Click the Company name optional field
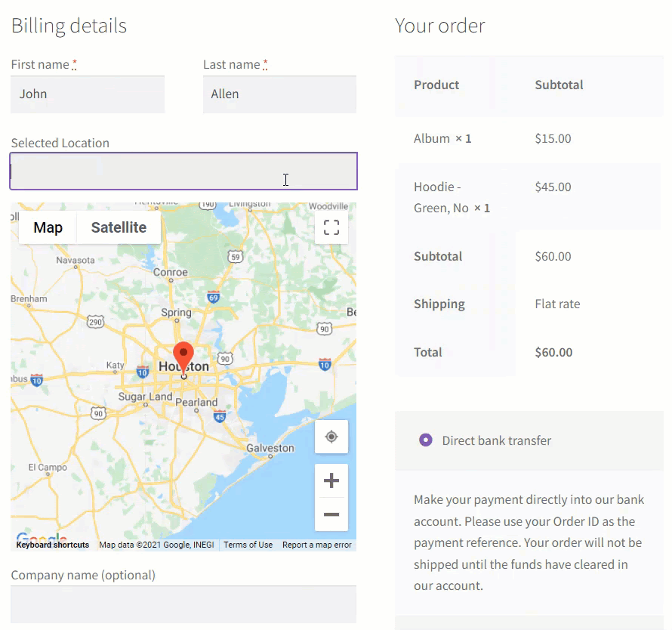 click(x=183, y=604)
